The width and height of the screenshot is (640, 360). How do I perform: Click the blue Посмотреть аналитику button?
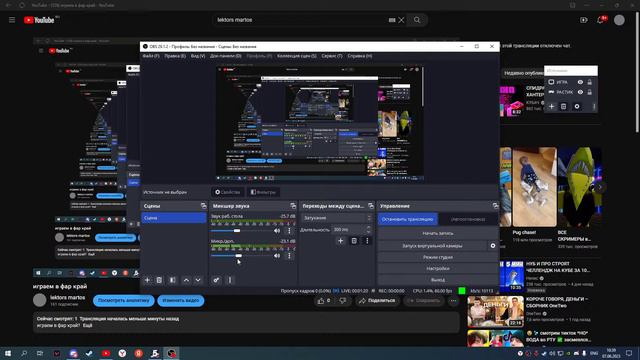pyautogui.click(x=124, y=300)
